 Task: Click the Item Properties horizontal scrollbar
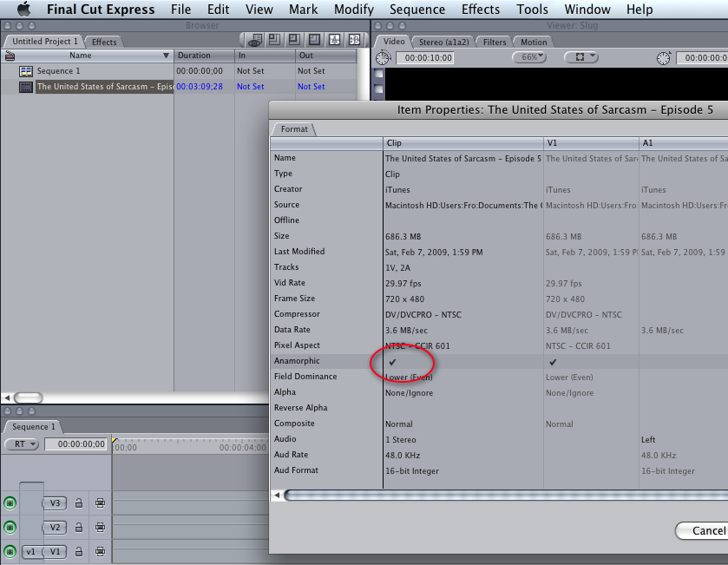(x=506, y=496)
